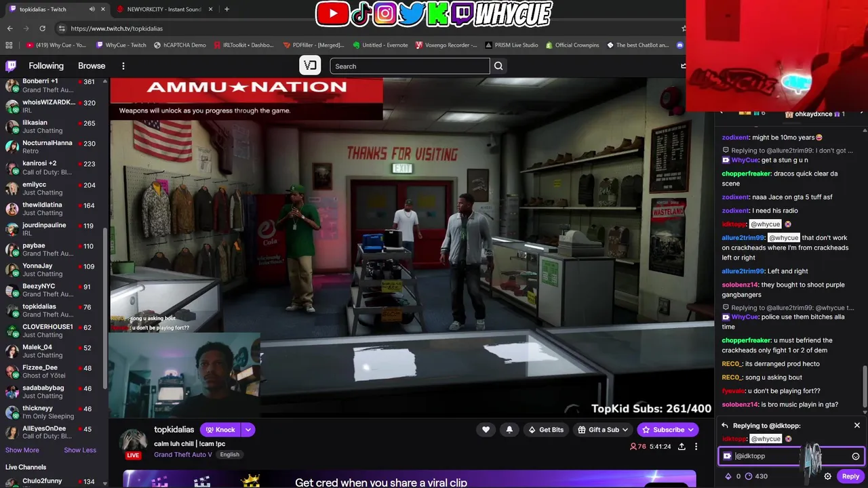Open the Gift a Sub dropdown
The width and height of the screenshot is (868, 488).
coord(603,430)
